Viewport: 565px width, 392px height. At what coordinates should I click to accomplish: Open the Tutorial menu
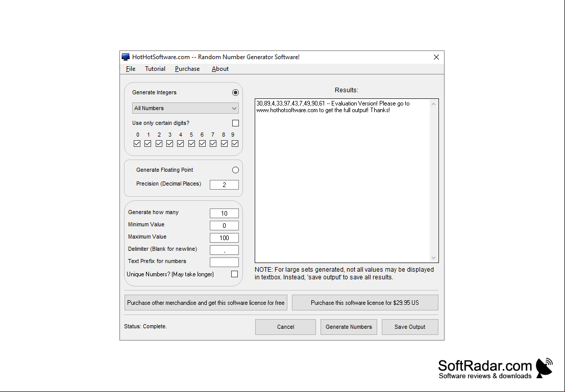(x=155, y=69)
